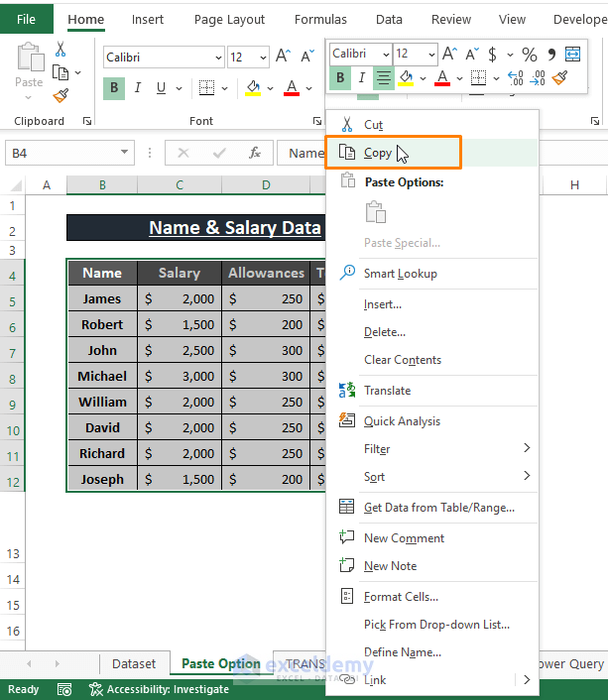Click the Increase Decimal icon in the mini toolbar
The image size is (608, 700).
tap(515, 78)
